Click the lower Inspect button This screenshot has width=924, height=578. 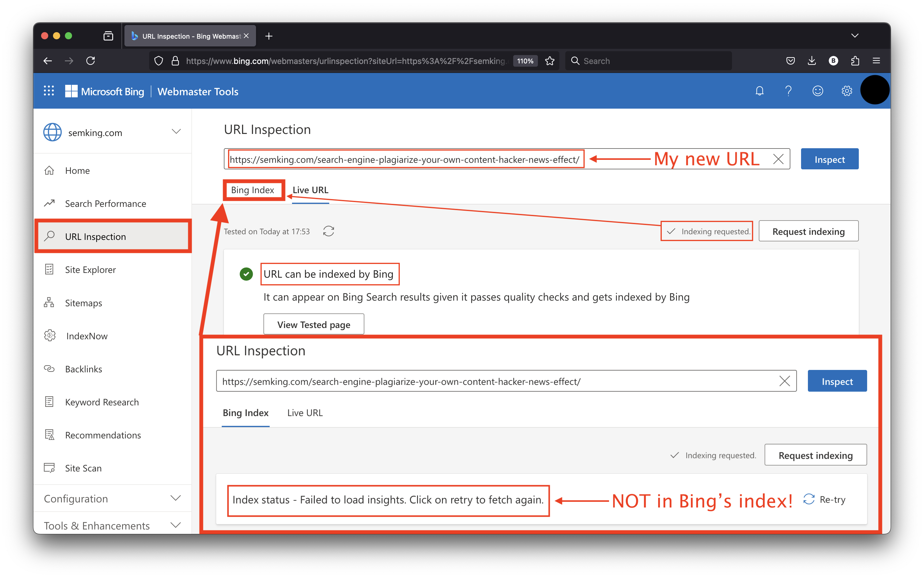(x=837, y=381)
